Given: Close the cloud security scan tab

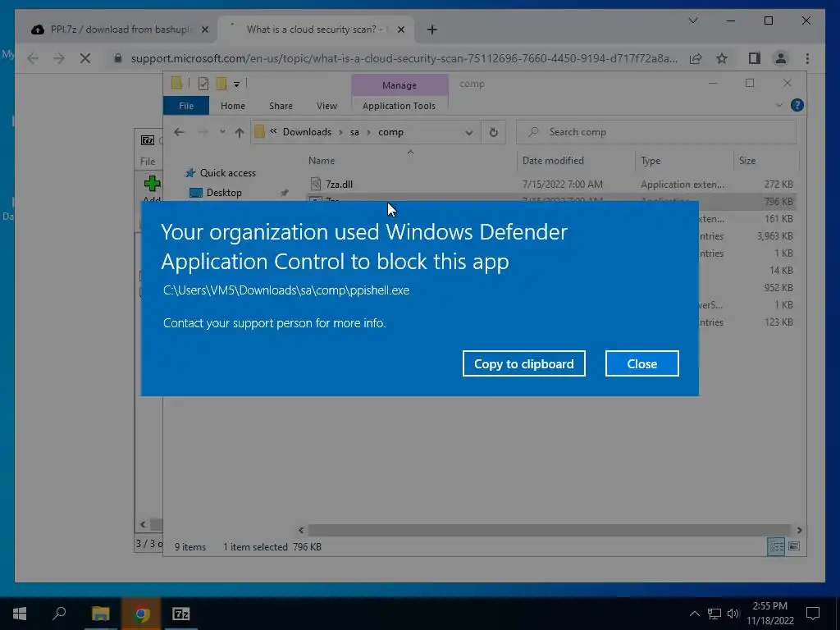Looking at the screenshot, I should 401,30.
